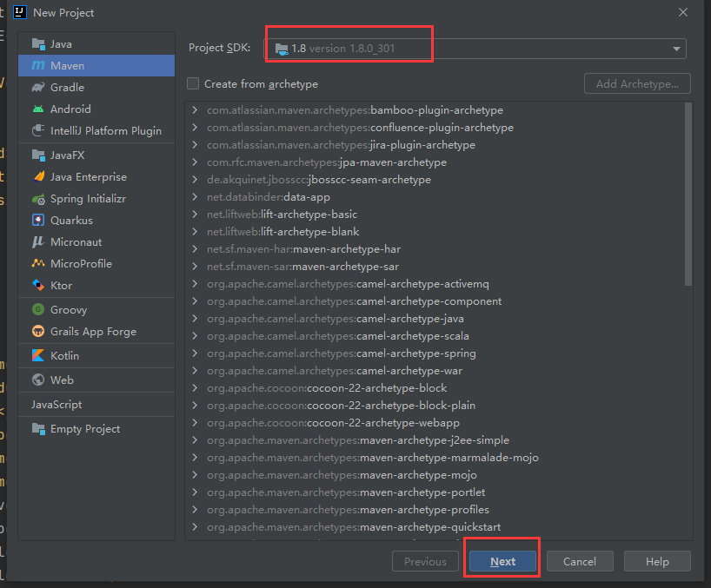Screen dimensions: 711x588
Task: Click the Empty Project folder icon
Action: coord(38,428)
